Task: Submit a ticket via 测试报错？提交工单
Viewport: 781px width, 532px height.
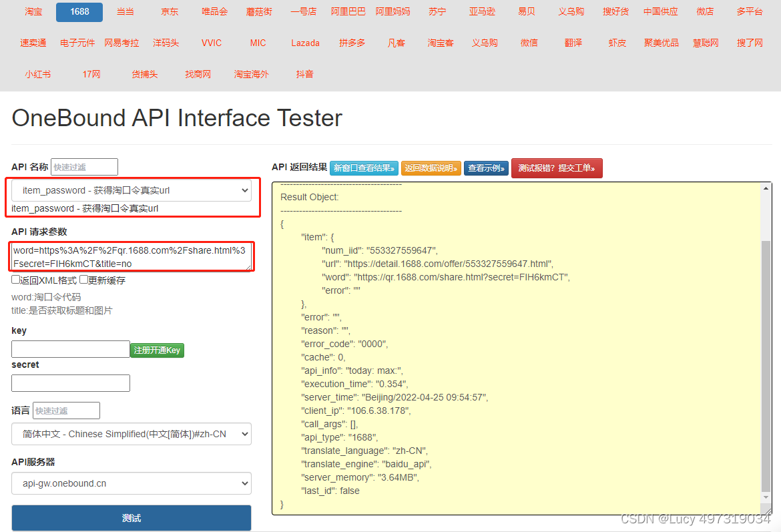Action: pos(557,168)
